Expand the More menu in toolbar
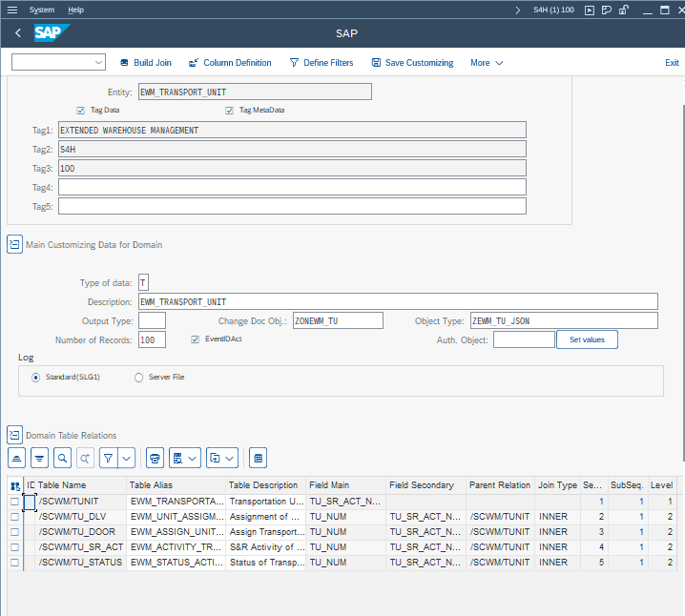Viewport: 685px width, 616px height. 487,63
